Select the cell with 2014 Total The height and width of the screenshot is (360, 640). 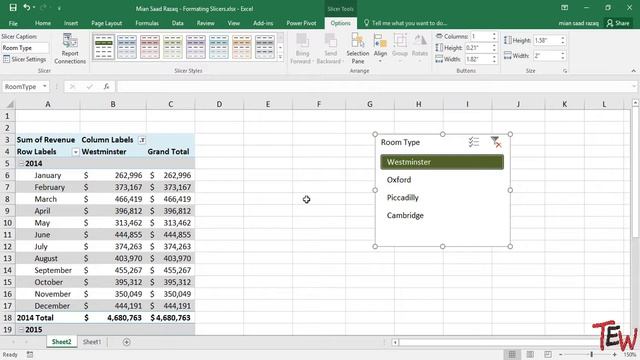(48, 318)
